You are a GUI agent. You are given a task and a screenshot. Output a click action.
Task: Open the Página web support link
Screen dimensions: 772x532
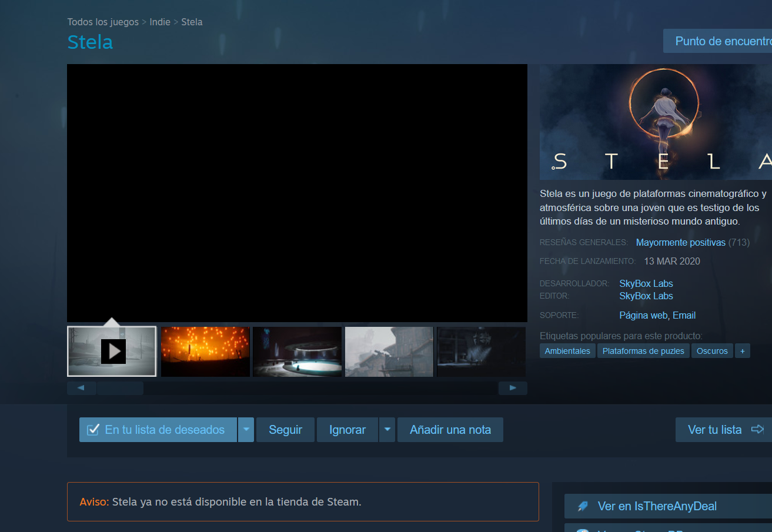click(643, 315)
